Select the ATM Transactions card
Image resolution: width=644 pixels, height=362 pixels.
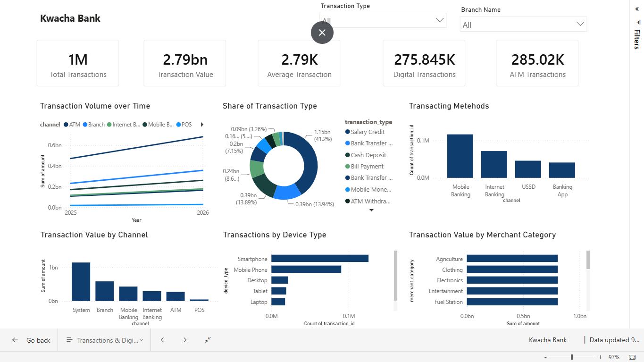coord(537,63)
